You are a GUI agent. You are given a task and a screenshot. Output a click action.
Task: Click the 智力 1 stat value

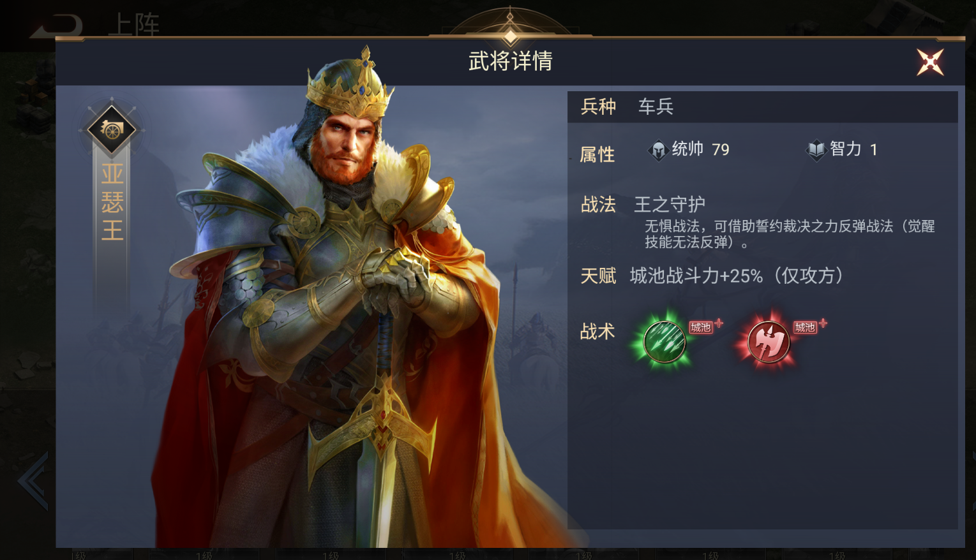(x=854, y=149)
